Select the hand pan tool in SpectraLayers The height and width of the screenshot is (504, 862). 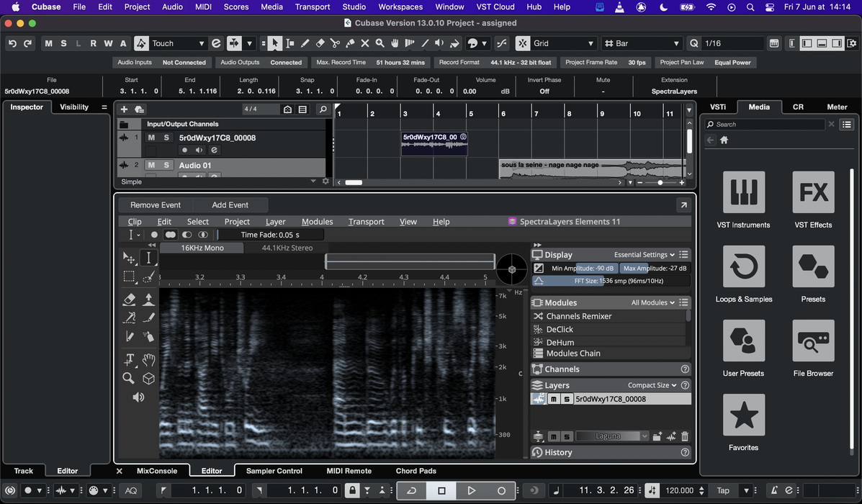pos(148,359)
